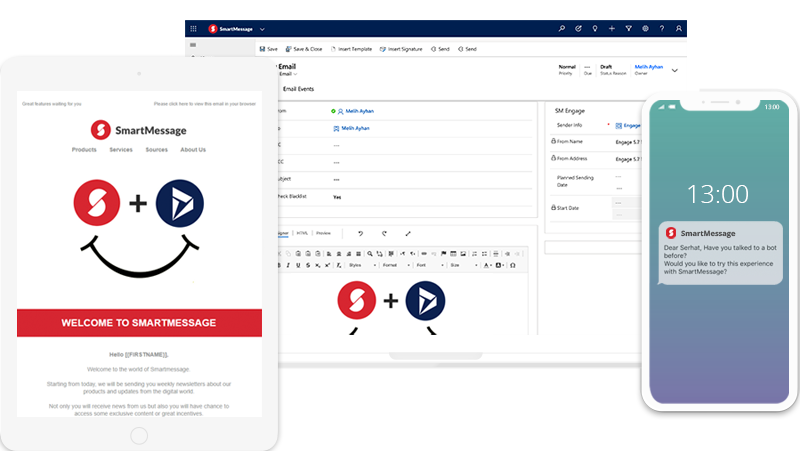Open the text color picker

coord(487,265)
